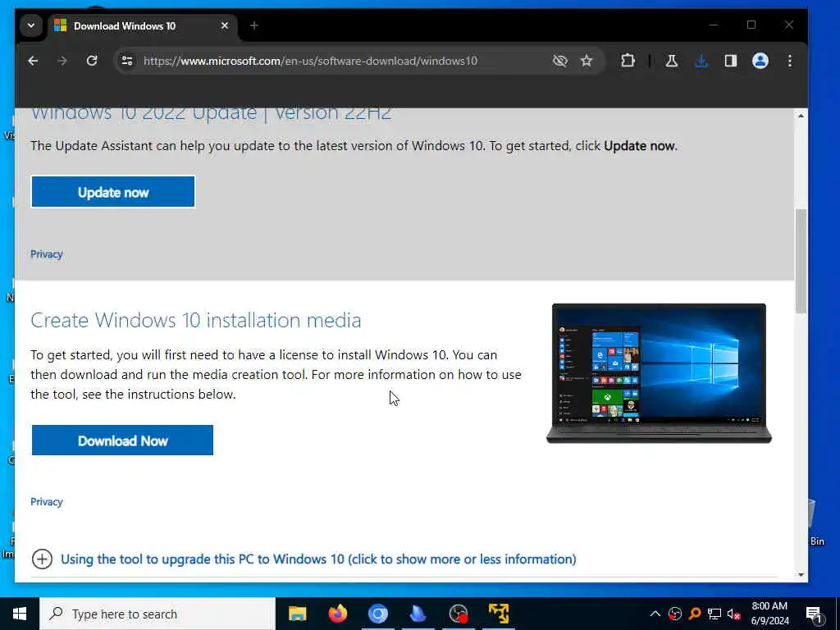Open network status tray icon

[x=714, y=614]
